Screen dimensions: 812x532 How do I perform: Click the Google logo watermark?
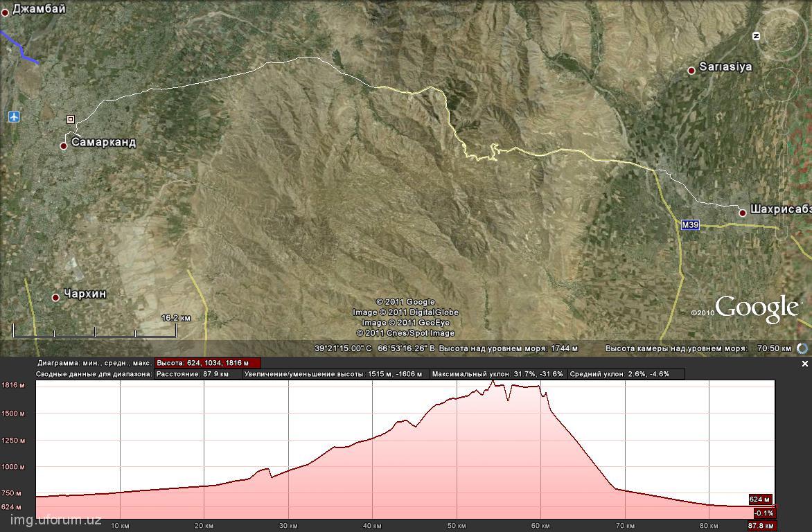757,308
